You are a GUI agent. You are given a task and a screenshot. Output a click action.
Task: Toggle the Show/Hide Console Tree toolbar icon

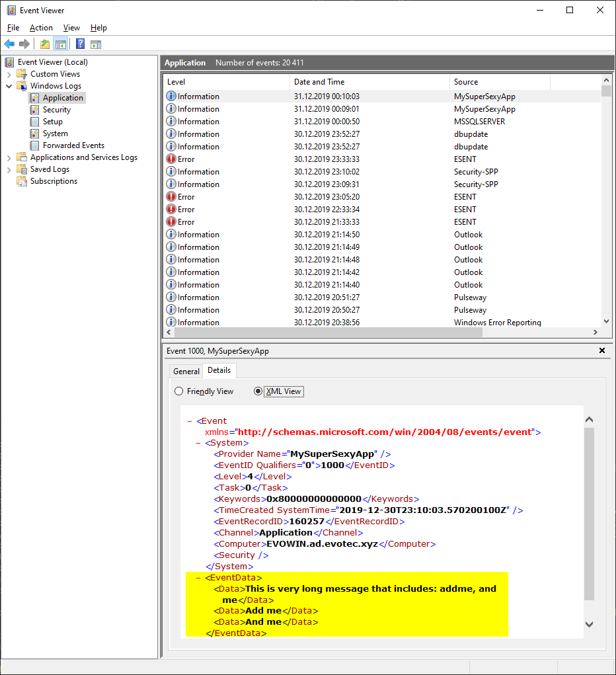tap(61, 44)
